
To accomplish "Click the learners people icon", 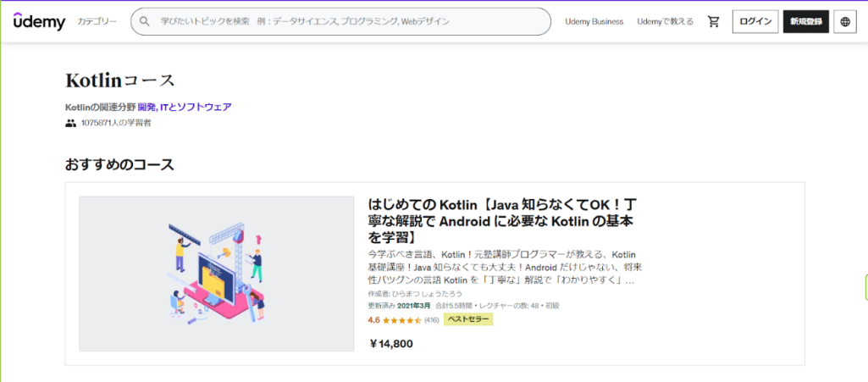I will tap(70, 123).
